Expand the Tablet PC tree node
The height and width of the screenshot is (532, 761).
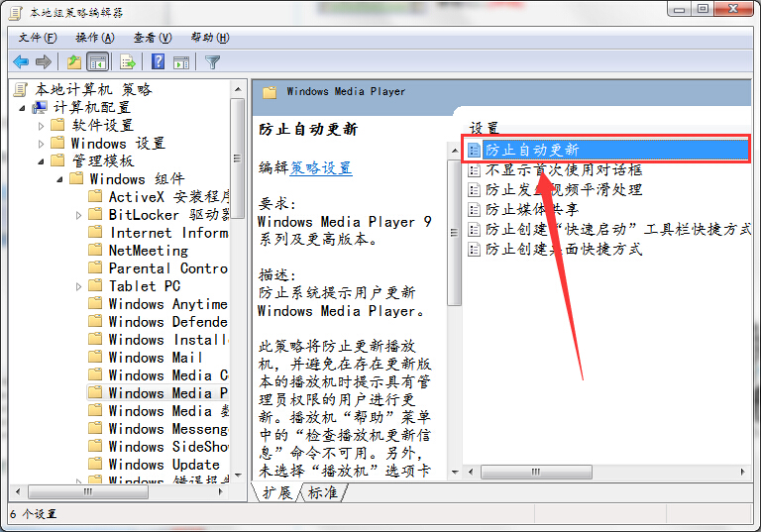[78, 286]
